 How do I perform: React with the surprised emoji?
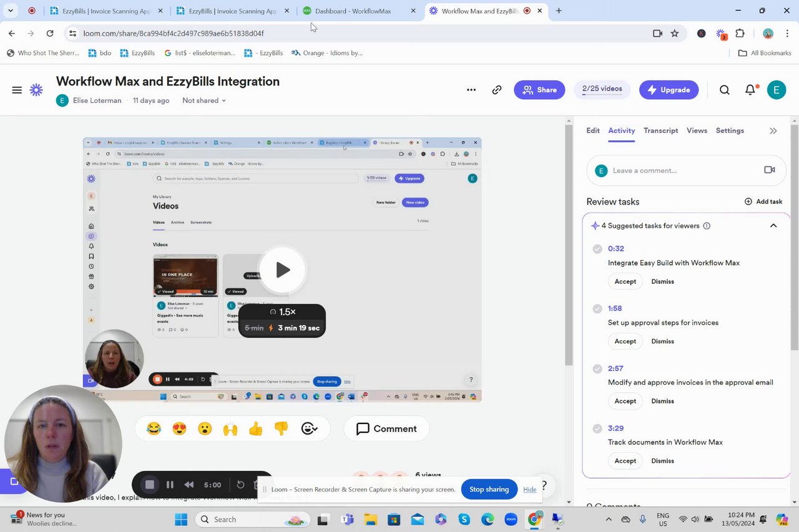tap(205, 428)
